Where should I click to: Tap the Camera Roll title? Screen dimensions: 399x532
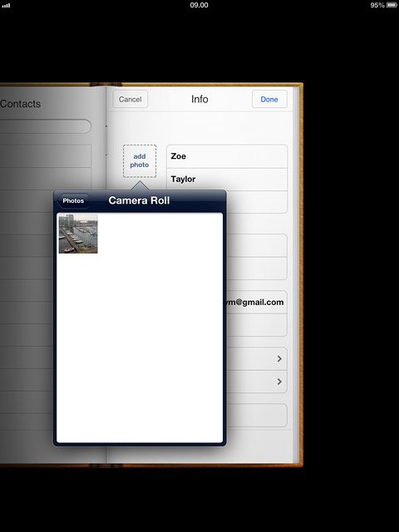coord(139,200)
